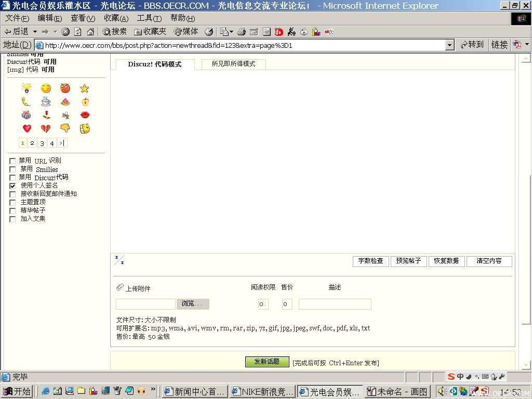This screenshot has width=532, height=399.
Task: Open the 开始 Start menu
Action: [17, 392]
